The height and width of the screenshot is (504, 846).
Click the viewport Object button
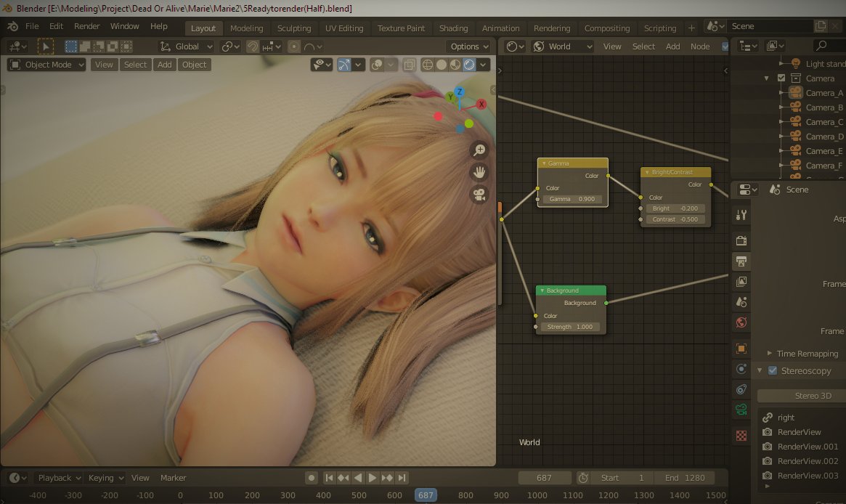194,65
